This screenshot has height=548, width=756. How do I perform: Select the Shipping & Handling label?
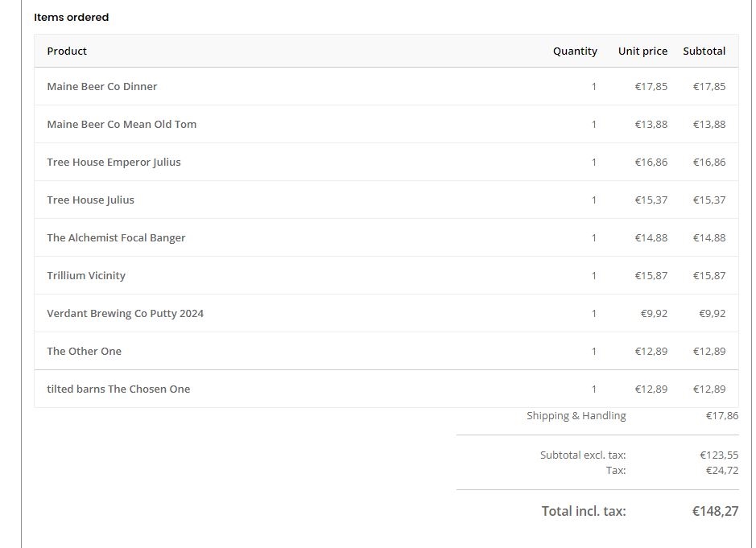[x=576, y=415]
